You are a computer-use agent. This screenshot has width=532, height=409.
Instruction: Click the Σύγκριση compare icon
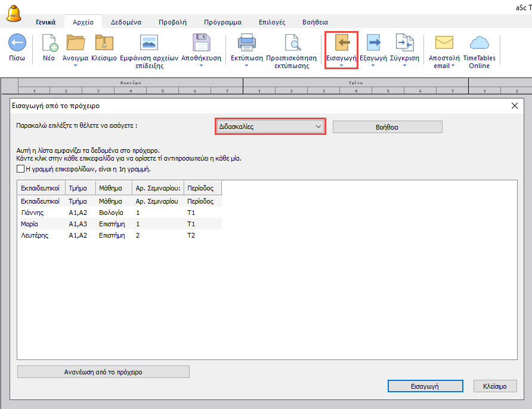406,42
